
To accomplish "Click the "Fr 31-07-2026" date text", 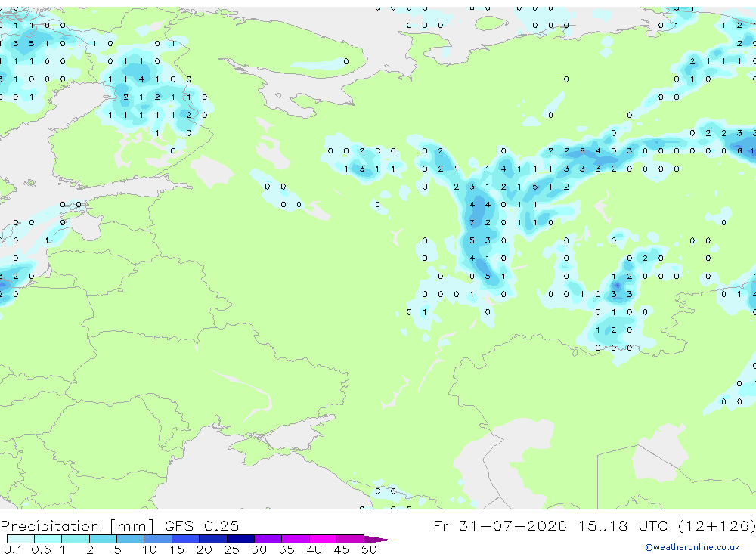I will (x=500, y=525).
